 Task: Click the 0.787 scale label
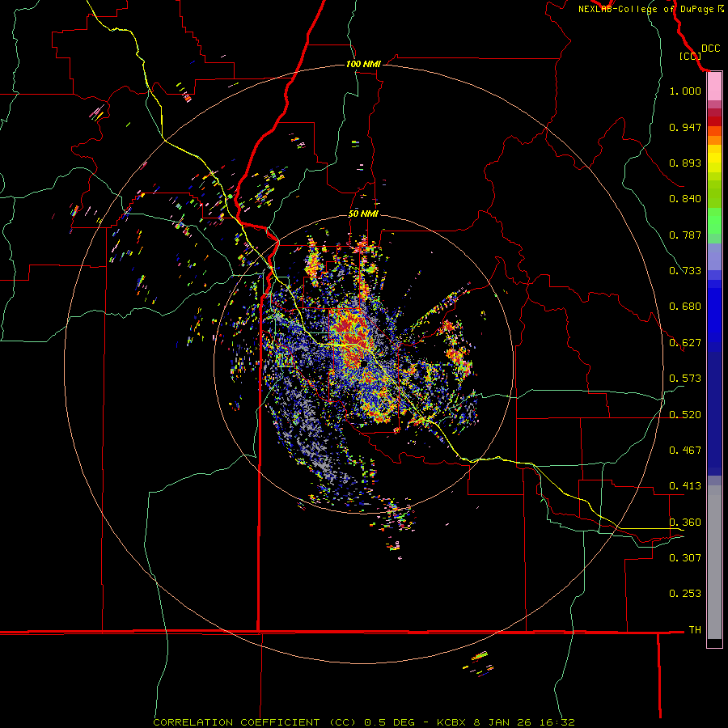pyautogui.click(x=685, y=235)
